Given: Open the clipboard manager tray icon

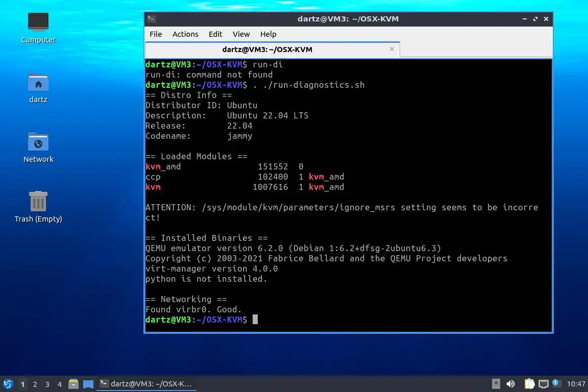Looking at the screenshot, I should [x=529, y=384].
